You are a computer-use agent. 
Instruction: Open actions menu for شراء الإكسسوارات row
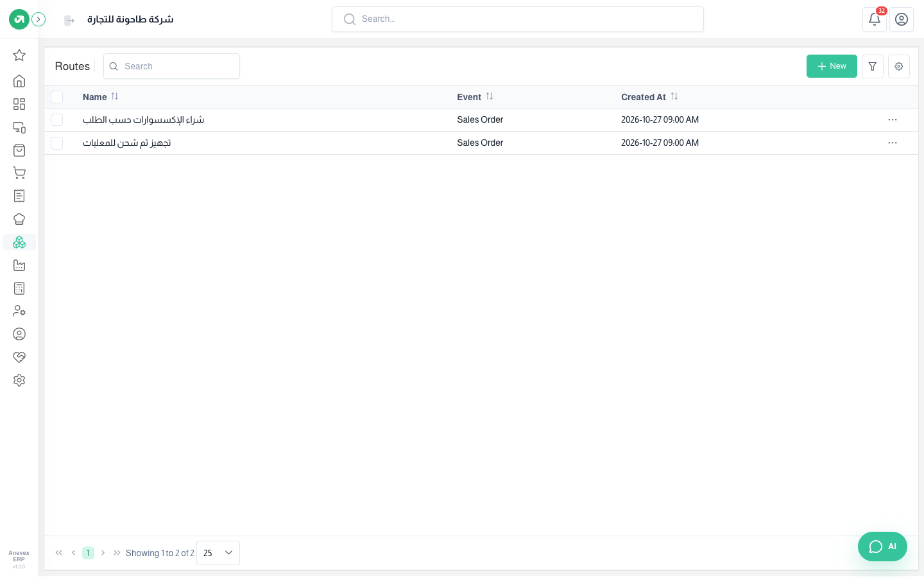click(x=893, y=120)
